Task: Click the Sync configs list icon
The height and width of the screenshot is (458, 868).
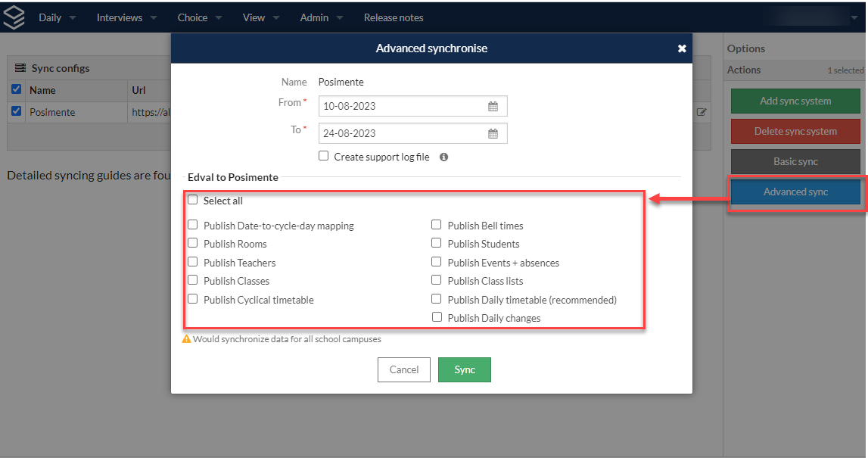Action: pyautogui.click(x=20, y=68)
